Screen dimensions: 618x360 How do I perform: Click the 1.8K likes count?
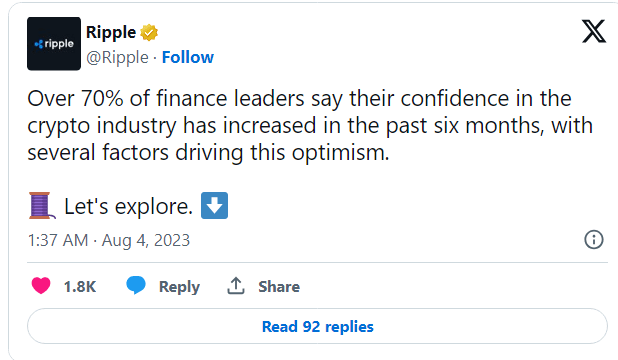(80, 287)
